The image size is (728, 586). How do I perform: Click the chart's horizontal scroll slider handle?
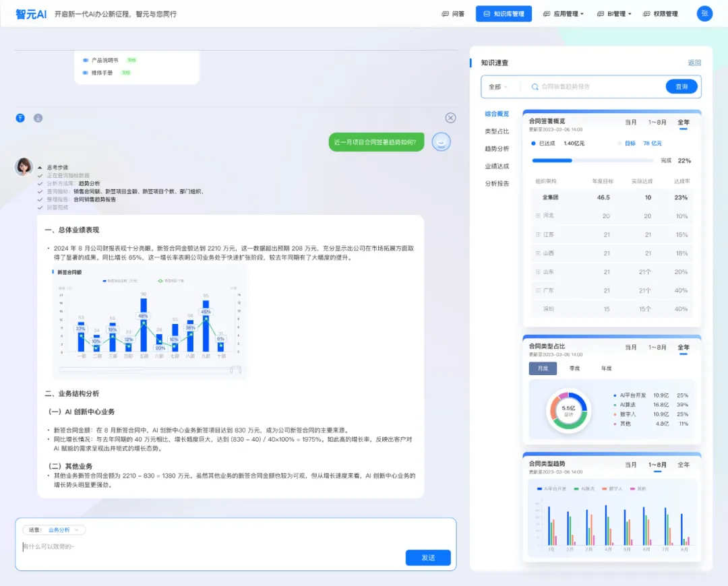(236, 370)
